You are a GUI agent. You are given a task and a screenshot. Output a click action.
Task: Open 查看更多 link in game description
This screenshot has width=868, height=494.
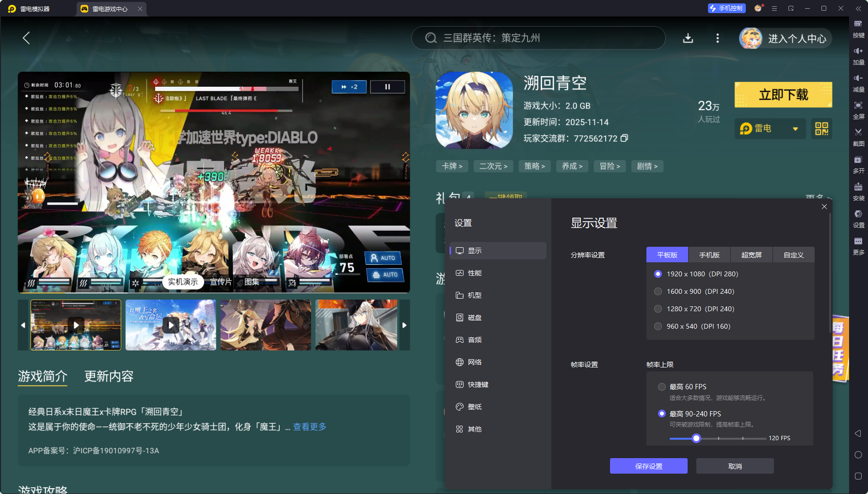(x=309, y=427)
